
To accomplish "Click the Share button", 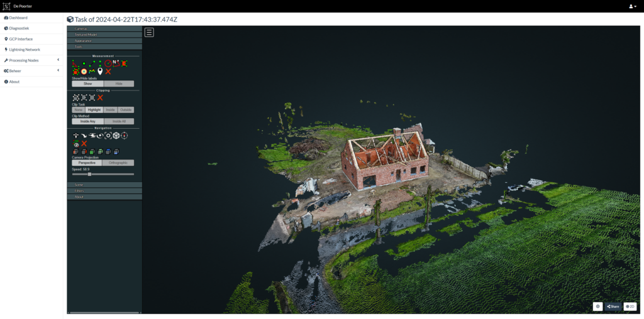I will tap(613, 306).
